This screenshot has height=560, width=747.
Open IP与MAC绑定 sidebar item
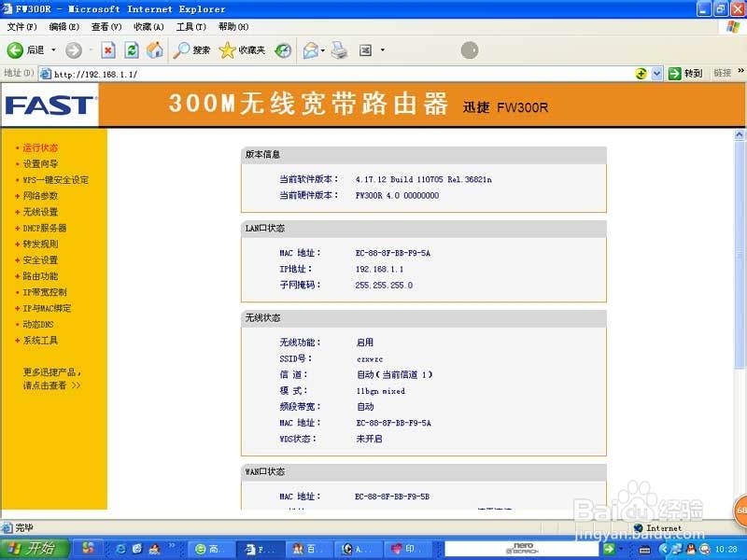(47, 308)
